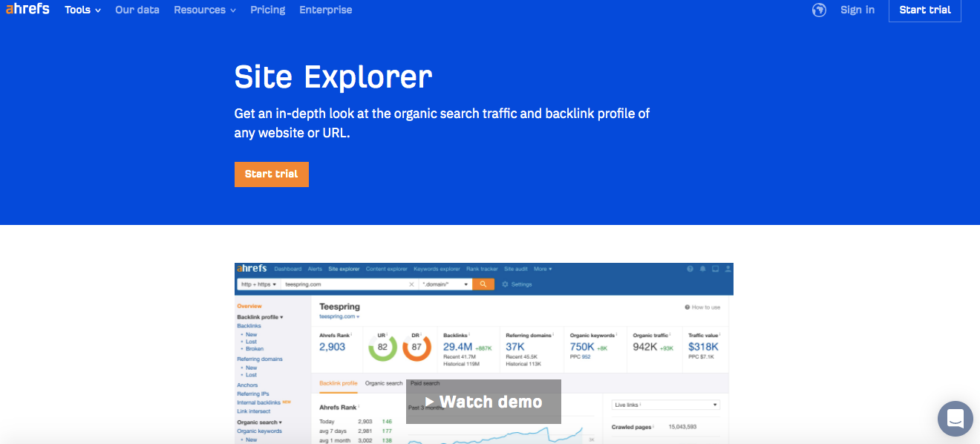Open the "http + https" protocol dropdown
Viewport: 980px width, 444px height.
click(x=258, y=284)
